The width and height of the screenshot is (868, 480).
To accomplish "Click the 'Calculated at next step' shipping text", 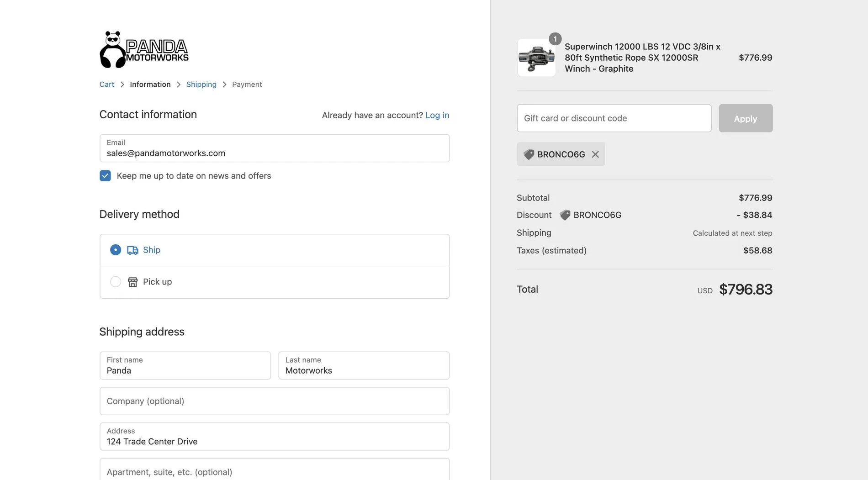I will (732, 233).
